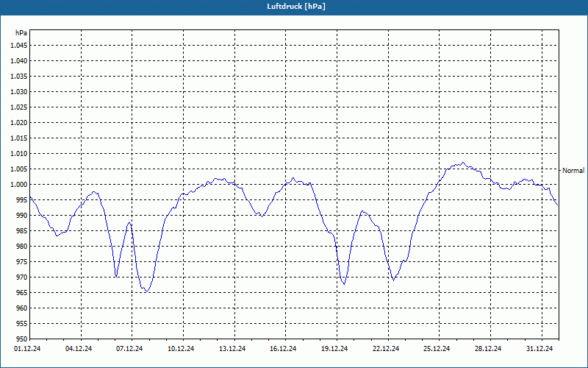Select the 07.12.24 date label
This screenshot has width=588, height=368.
pos(129,349)
